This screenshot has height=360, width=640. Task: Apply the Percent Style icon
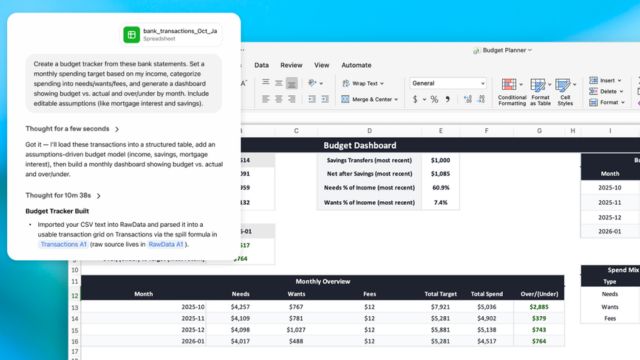tap(434, 99)
